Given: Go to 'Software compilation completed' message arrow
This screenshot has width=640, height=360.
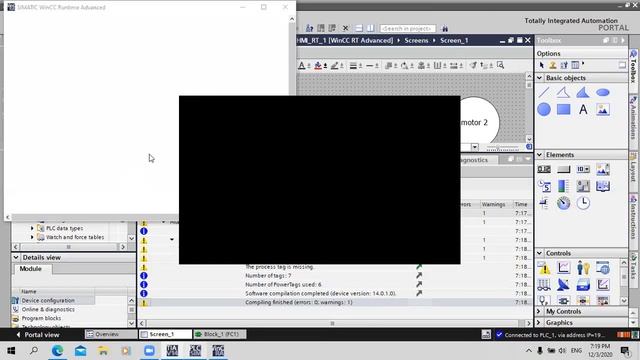Looking at the screenshot, I should pyautogui.click(x=419, y=293).
